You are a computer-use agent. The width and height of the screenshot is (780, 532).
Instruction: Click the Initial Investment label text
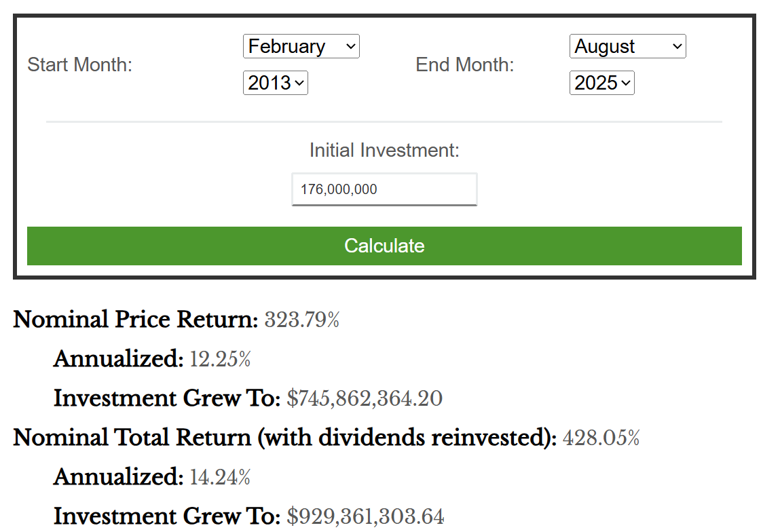point(384,150)
